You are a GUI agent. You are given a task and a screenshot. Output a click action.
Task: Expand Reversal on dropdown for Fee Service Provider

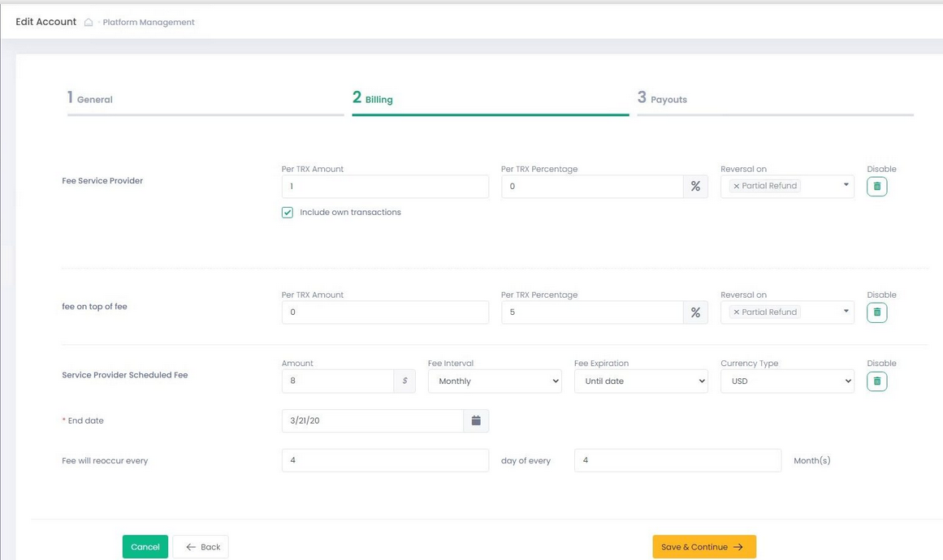[846, 186]
